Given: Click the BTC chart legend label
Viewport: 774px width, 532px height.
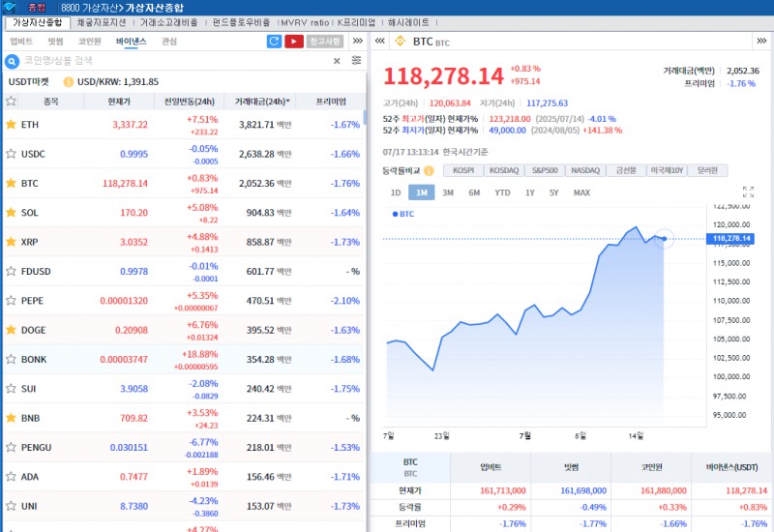Looking at the screenshot, I should point(403,214).
